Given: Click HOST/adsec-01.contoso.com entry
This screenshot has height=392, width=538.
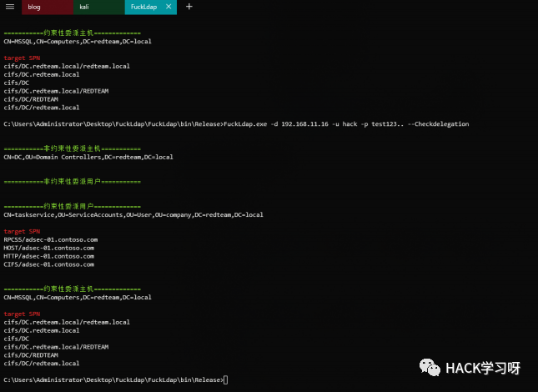Looking at the screenshot, I should pos(48,248).
